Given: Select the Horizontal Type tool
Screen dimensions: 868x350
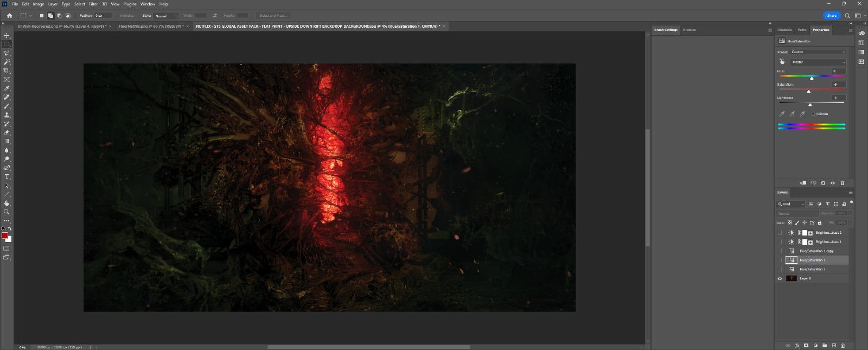Looking at the screenshot, I should tap(7, 177).
